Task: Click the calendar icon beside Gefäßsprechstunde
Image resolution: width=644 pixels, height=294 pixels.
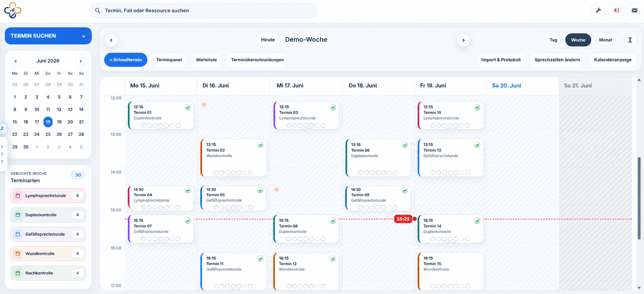Action: [18, 234]
